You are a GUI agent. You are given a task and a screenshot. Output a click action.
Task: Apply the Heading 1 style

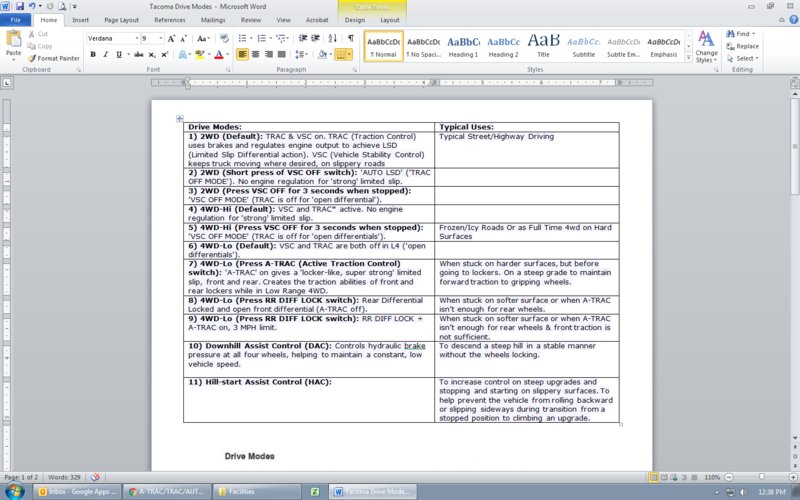click(x=463, y=46)
